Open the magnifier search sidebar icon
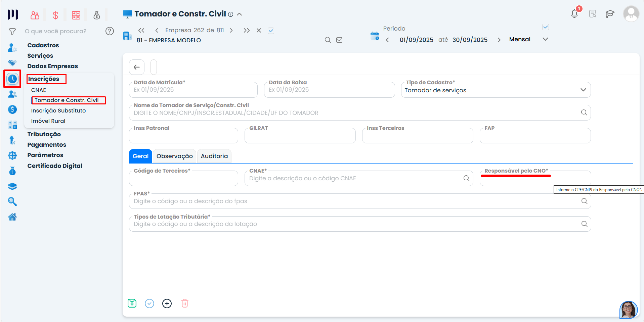Image resolution: width=644 pixels, height=322 pixels. click(12, 201)
